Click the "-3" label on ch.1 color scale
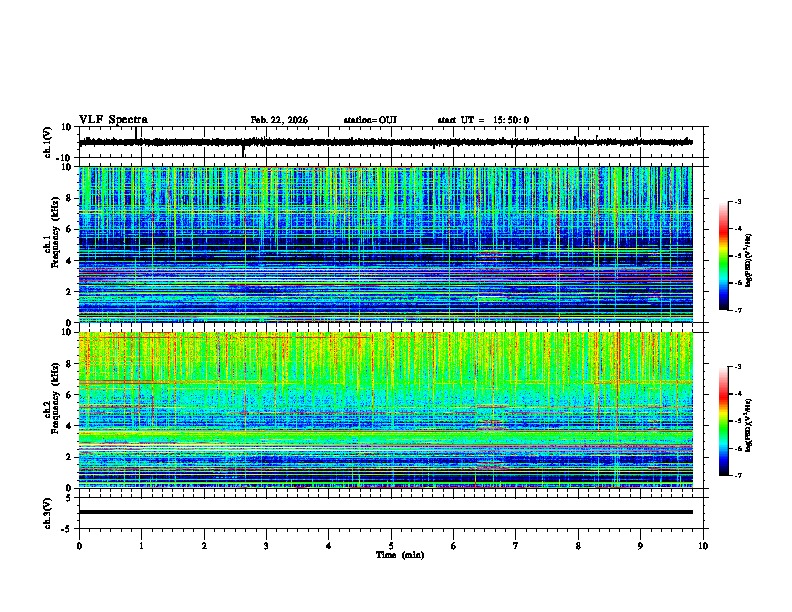This screenshot has height=612, width=792. tap(738, 201)
